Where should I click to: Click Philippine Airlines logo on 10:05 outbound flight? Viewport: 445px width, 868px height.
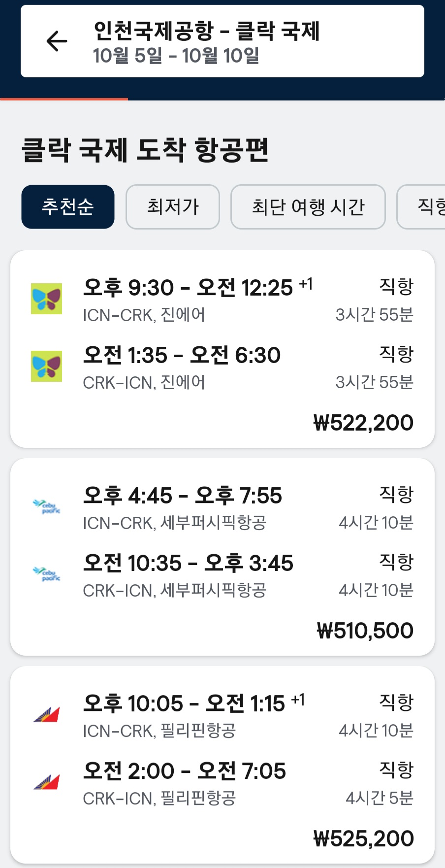(47, 714)
